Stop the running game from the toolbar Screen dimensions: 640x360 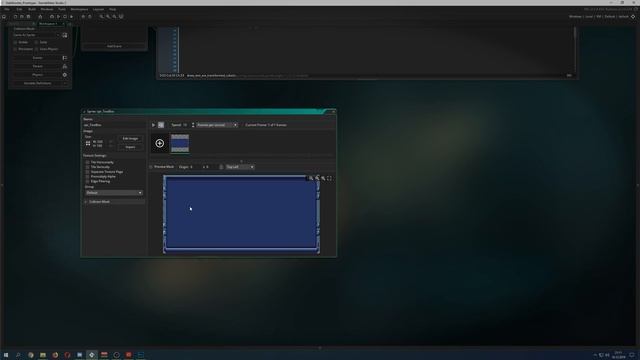coord(65,17)
